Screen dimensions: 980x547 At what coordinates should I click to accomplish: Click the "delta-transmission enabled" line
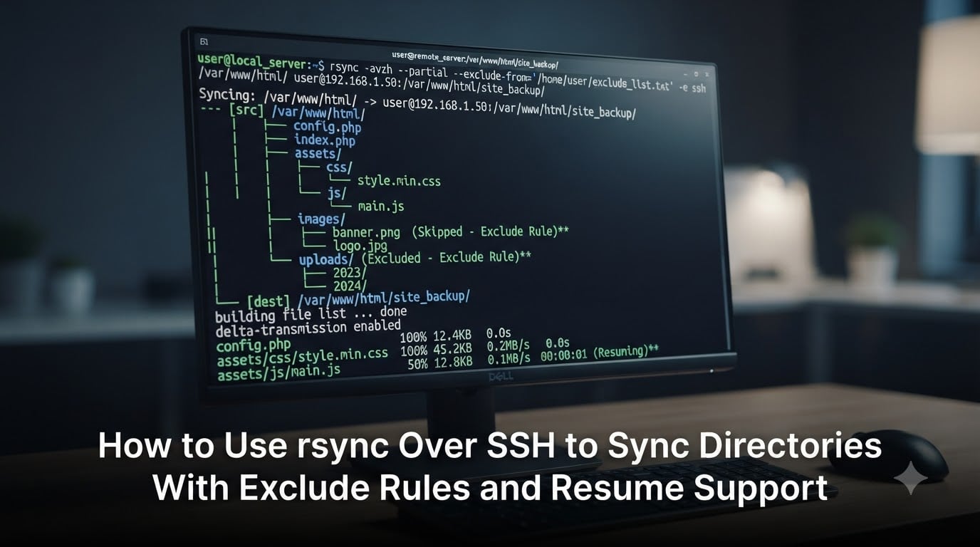point(308,328)
